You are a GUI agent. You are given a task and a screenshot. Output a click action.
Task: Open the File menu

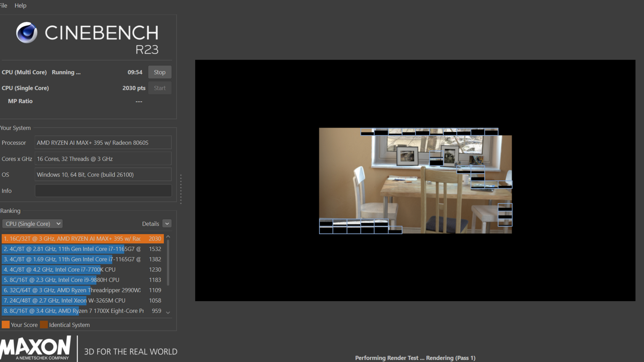(4, 6)
